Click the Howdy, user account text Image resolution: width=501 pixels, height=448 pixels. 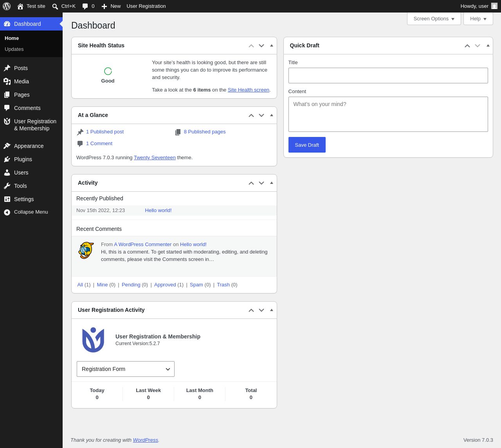(474, 6)
